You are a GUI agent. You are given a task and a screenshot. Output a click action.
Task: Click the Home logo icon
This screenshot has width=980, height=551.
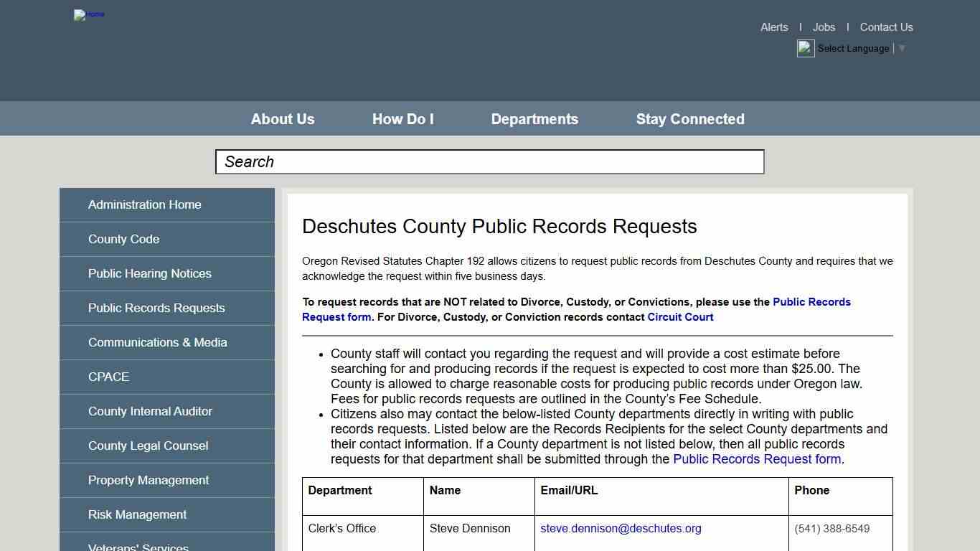pos(89,15)
